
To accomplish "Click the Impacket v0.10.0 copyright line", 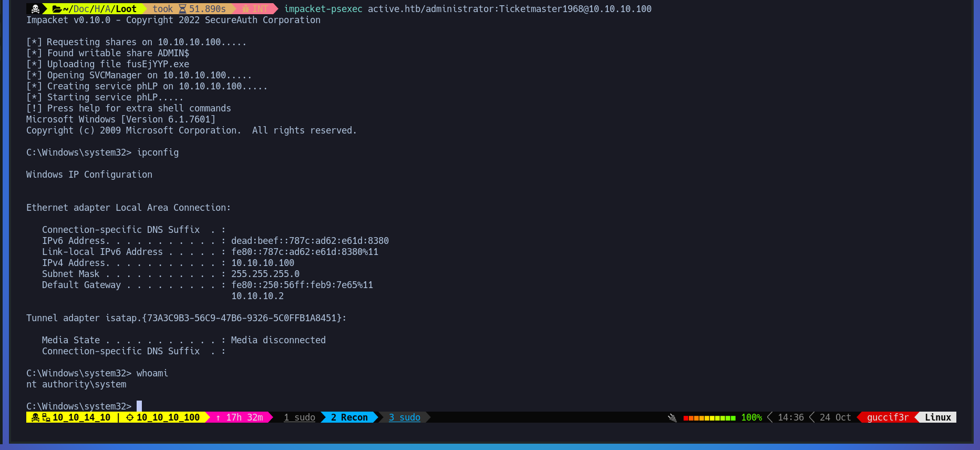I will (173, 20).
